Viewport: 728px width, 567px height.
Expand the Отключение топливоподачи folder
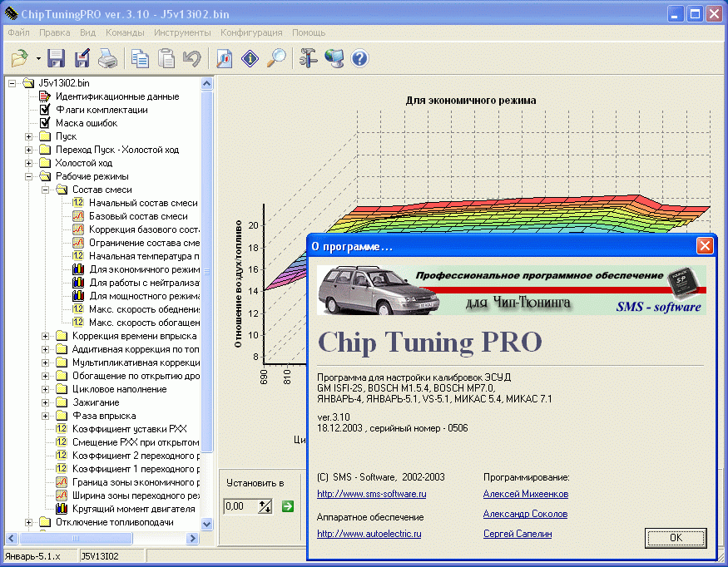(x=29, y=522)
